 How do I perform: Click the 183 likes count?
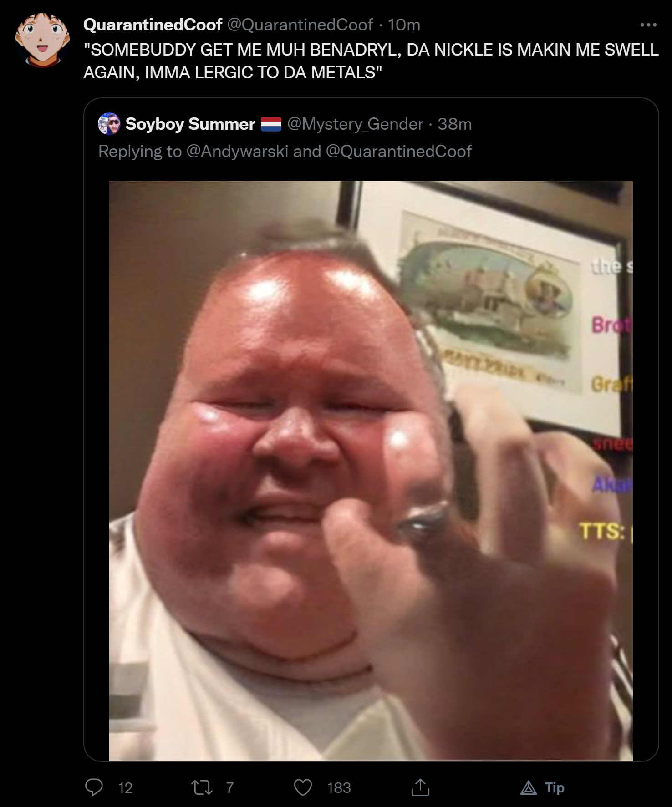(x=339, y=788)
